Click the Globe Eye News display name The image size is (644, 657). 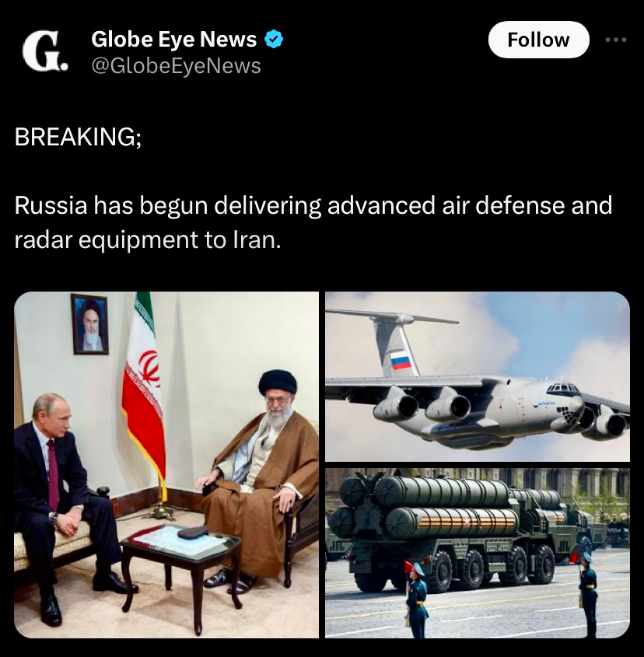(173, 39)
